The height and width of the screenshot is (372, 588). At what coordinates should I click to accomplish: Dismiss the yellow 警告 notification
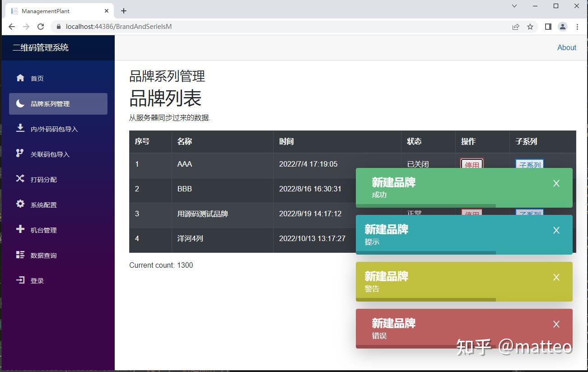point(556,277)
